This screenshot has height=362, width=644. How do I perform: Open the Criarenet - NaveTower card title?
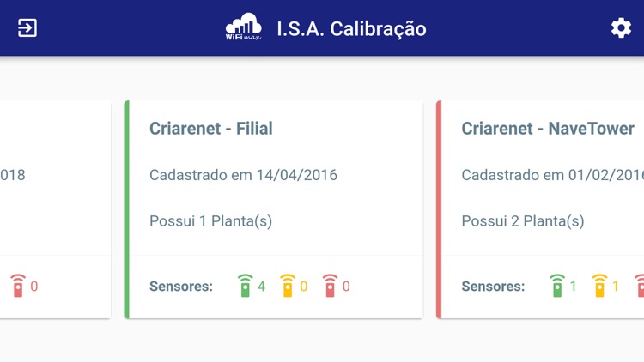(548, 129)
